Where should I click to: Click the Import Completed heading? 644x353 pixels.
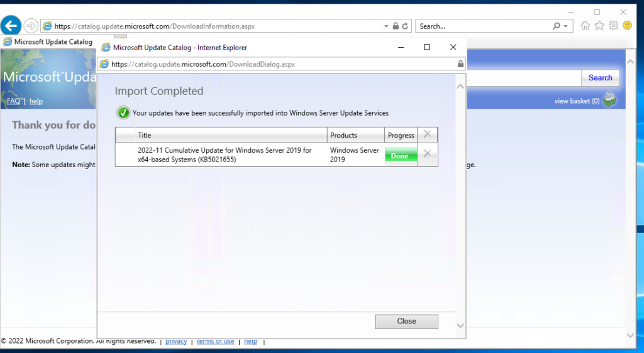pos(159,91)
